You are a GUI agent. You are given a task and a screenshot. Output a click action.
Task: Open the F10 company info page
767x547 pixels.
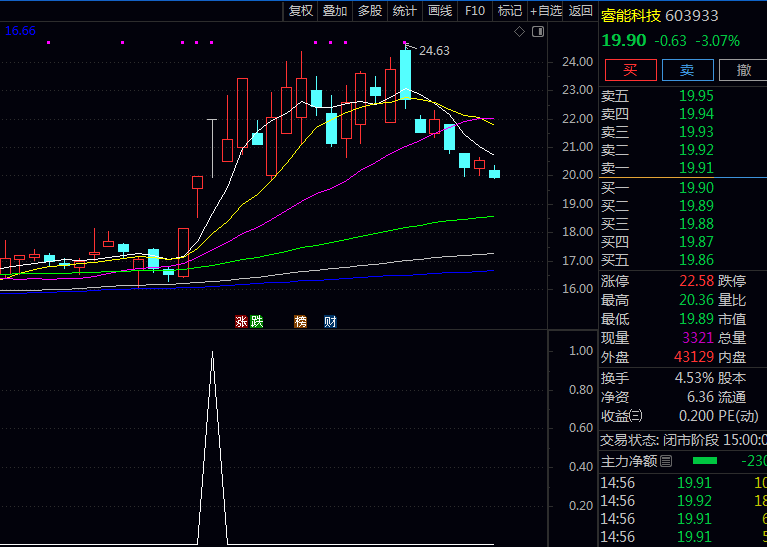coord(475,11)
